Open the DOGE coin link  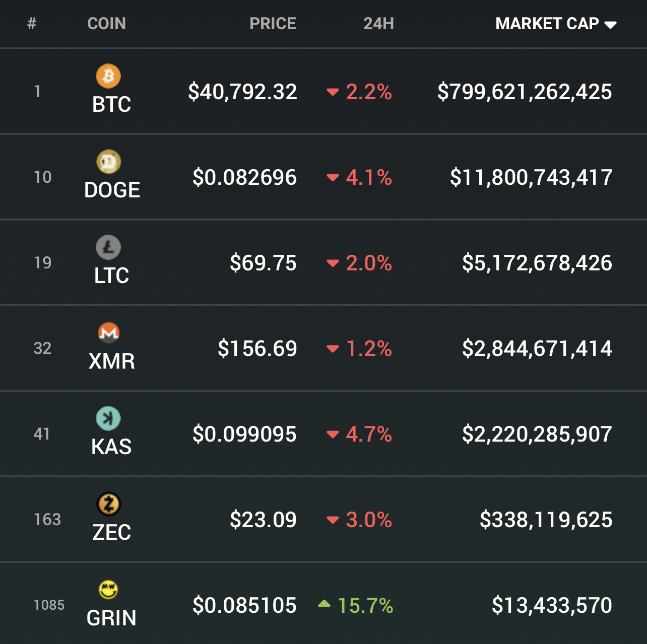coord(112,190)
